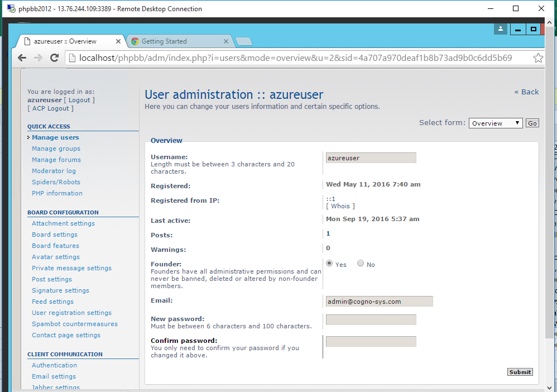
Task: Set Founder option to No
Action: click(361, 264)
